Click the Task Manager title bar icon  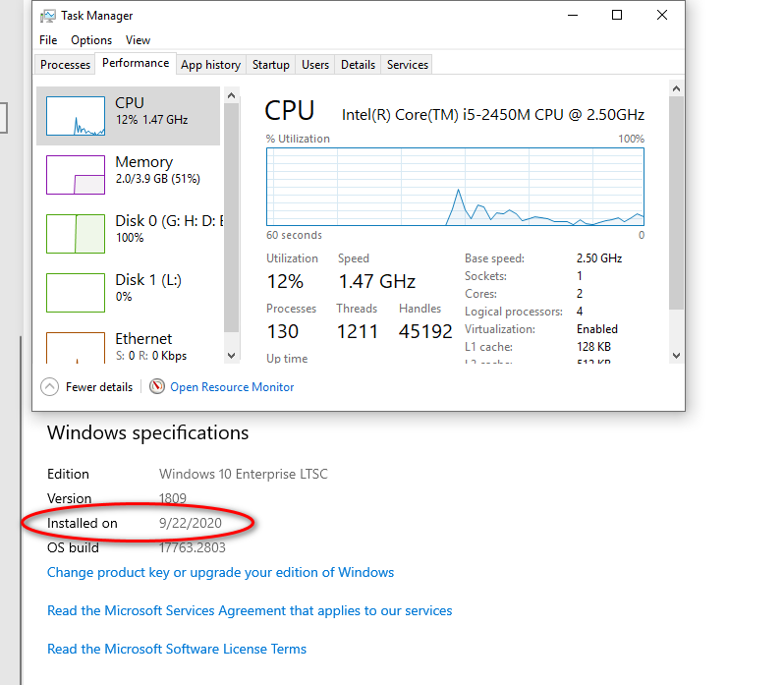coord(48,16)
